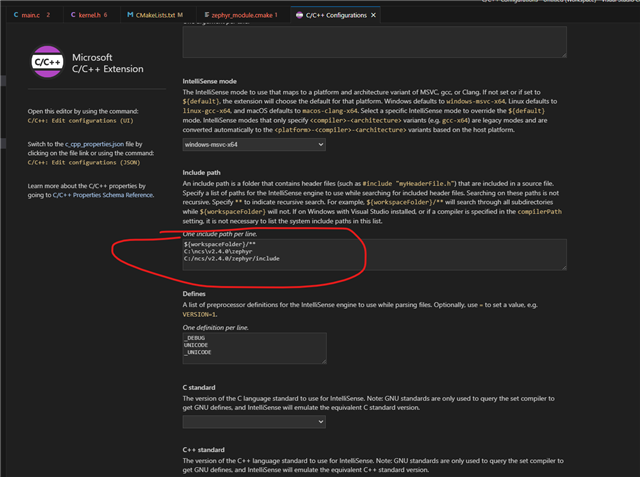Click the Include path heading
This screenshot has height=477, width=640.
(x=201, y=173)
